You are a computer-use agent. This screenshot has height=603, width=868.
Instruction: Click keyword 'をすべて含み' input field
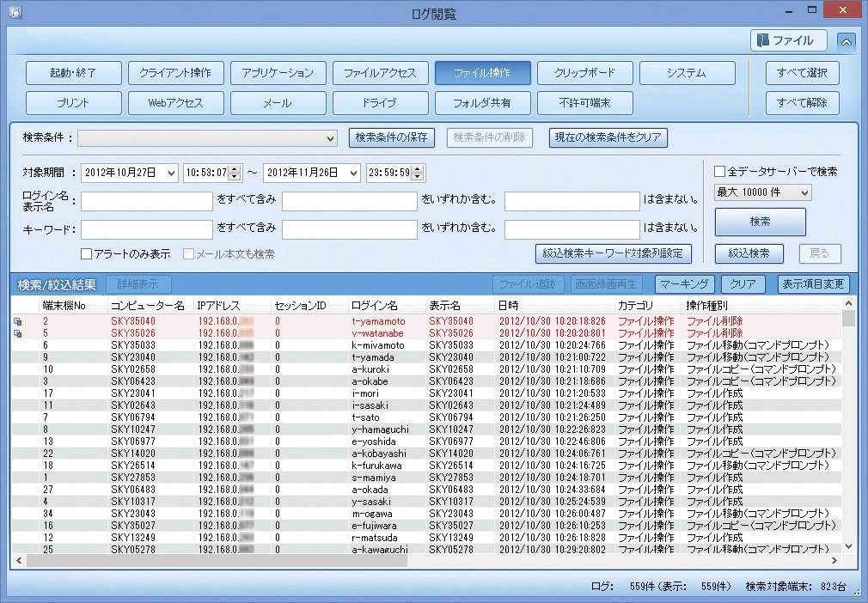[x=147, y=229]
